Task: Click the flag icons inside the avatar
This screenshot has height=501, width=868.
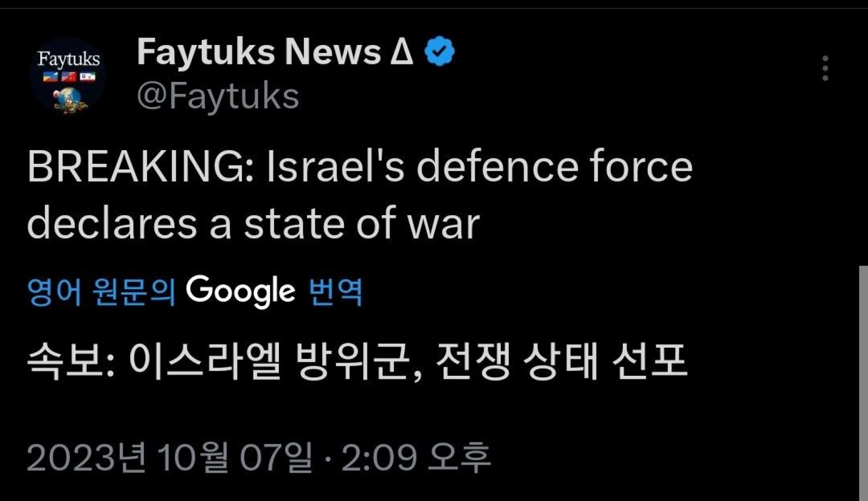Action: pyautogui.click(x=68, y=77)
